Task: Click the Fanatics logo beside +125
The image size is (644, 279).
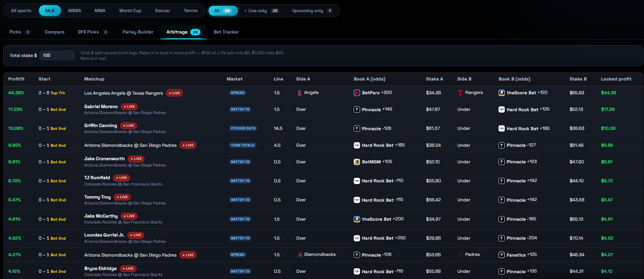Action: tap(502, 255)
